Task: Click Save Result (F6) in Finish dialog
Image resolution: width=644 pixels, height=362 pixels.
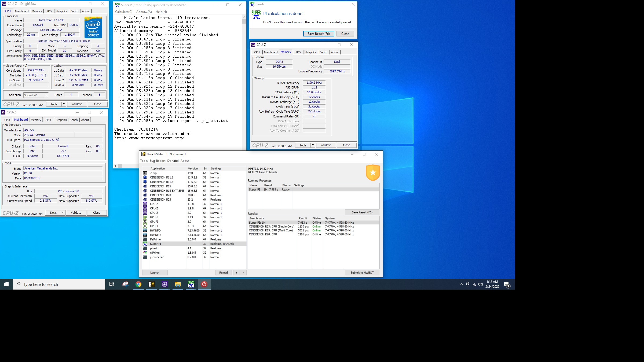Action: click(x=319, y=34)
